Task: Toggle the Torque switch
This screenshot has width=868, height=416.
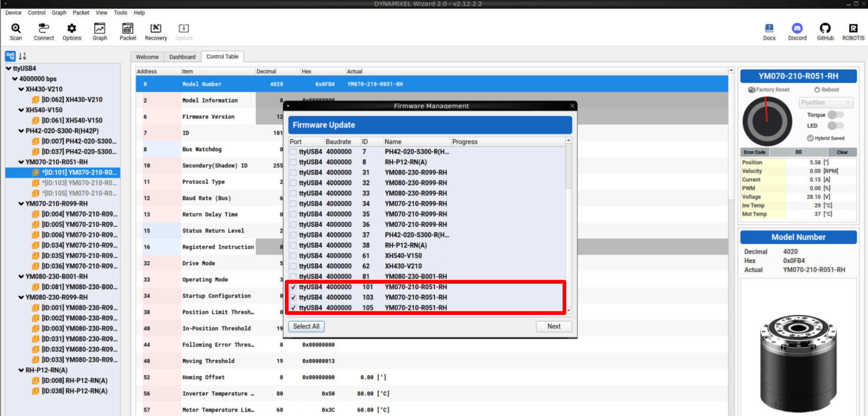Action: tap(835, 115)
